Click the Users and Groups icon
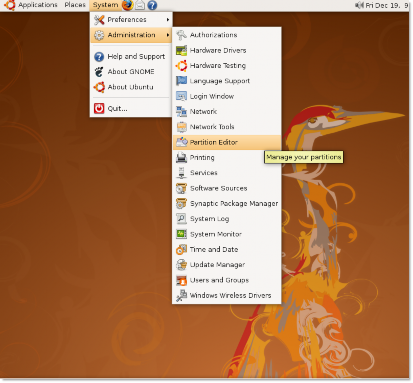This screenshot has width=413, height=383. 181,280
